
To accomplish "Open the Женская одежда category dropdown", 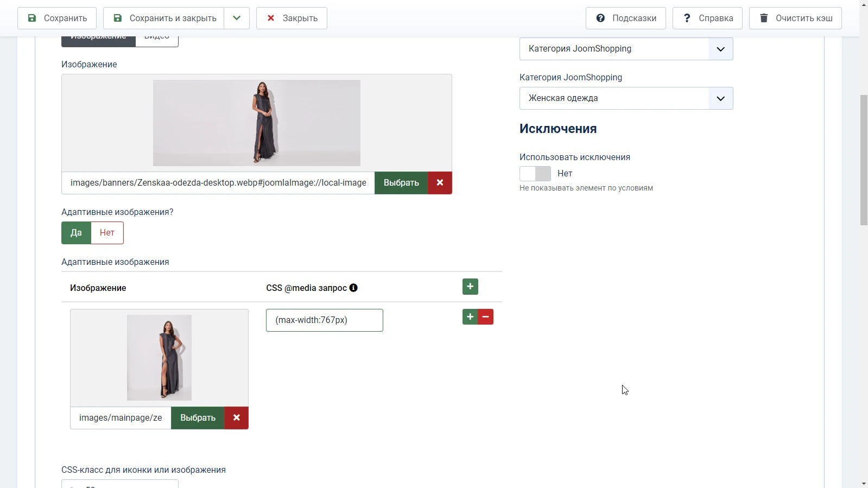I will 626,98.
